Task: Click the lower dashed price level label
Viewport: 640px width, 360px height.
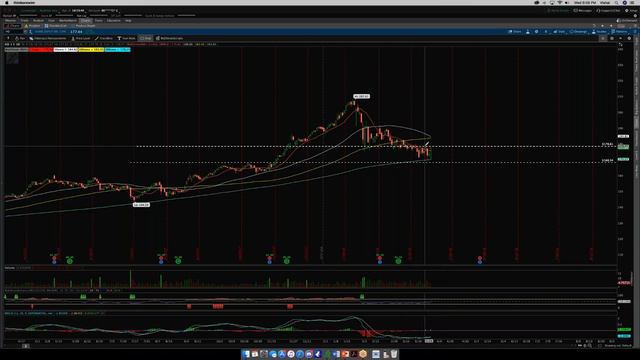Action: point(607,160)
